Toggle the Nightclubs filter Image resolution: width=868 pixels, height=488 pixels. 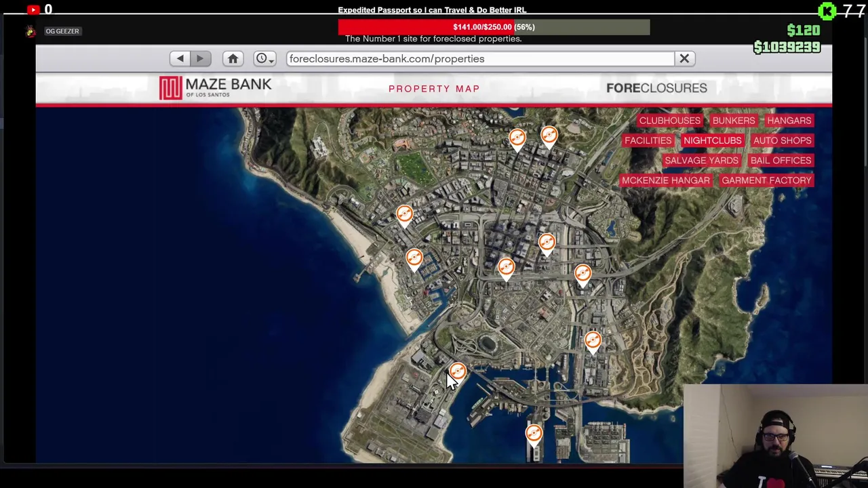pos(712,140)
